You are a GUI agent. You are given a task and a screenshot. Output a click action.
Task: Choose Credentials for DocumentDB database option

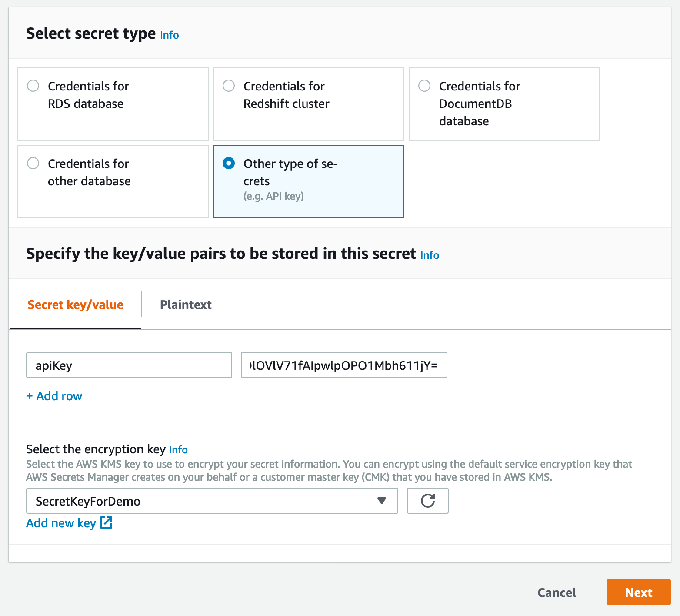(x=424, y=86)
